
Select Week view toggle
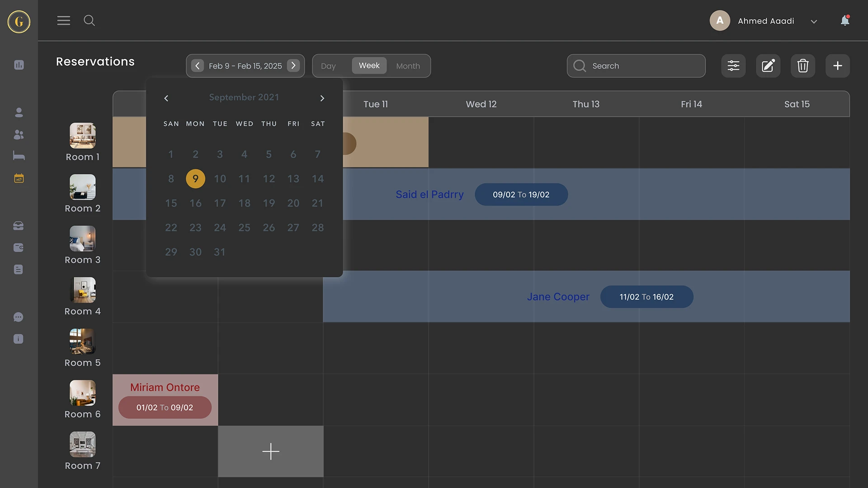tap(369, 66)
